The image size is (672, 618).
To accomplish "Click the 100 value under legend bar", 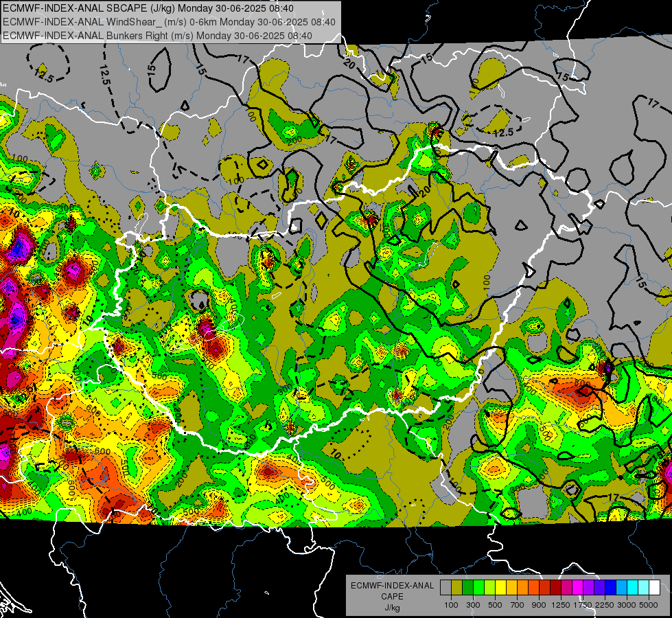I will tap(451, 605).
